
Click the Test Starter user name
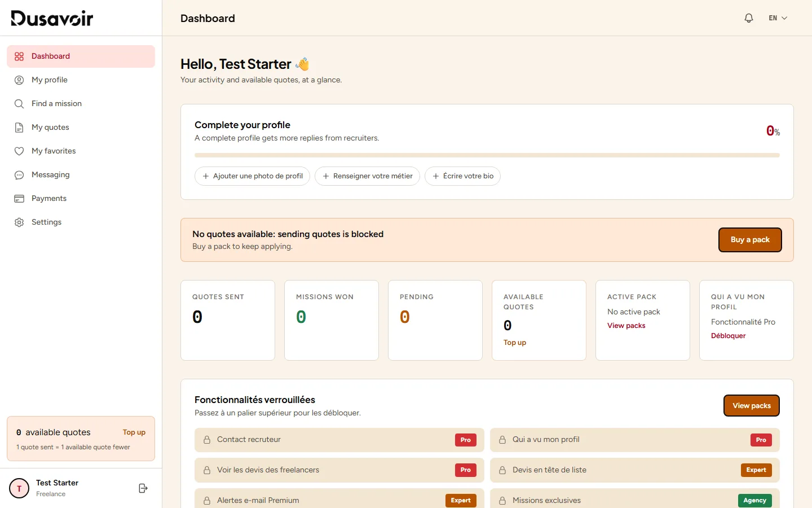(x=57, y=483)
